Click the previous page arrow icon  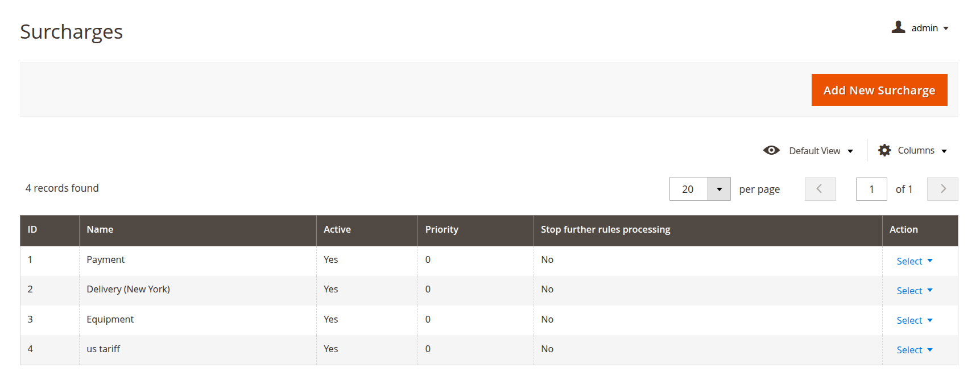point(820,188)
